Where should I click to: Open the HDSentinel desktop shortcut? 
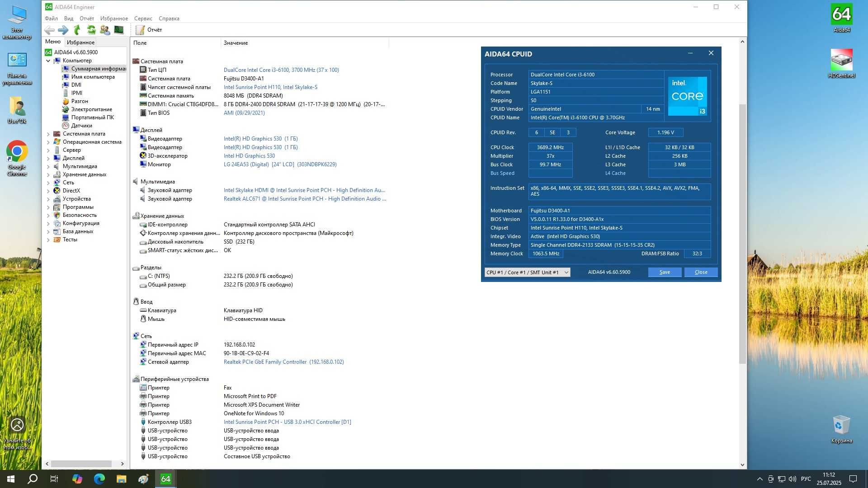pyautogui.click(x=841, y=63)
